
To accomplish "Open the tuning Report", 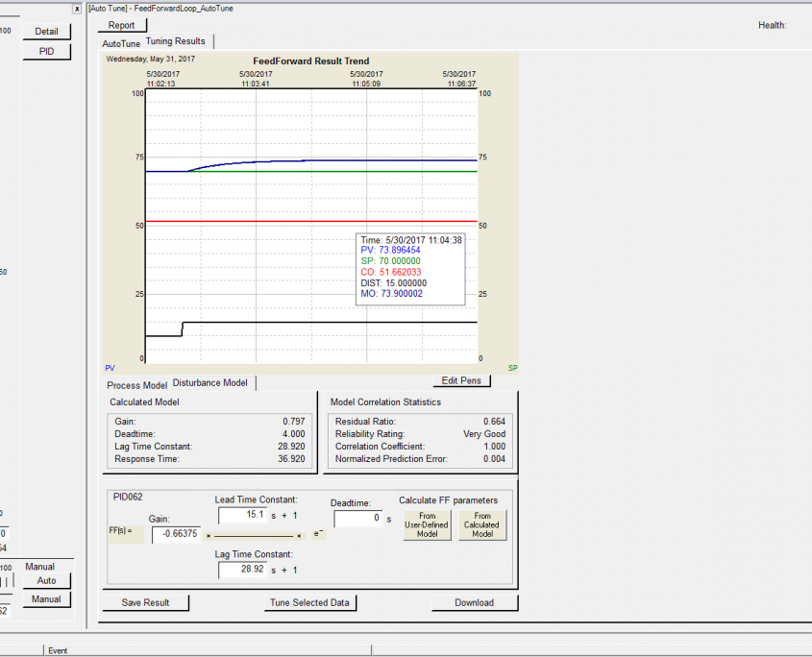I will click(x=122, y=24).
